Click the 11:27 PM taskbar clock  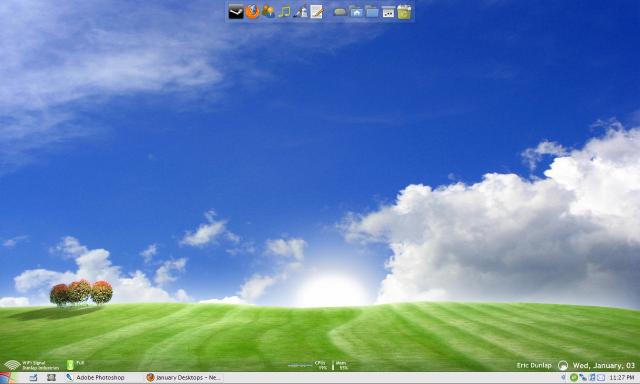622,378
